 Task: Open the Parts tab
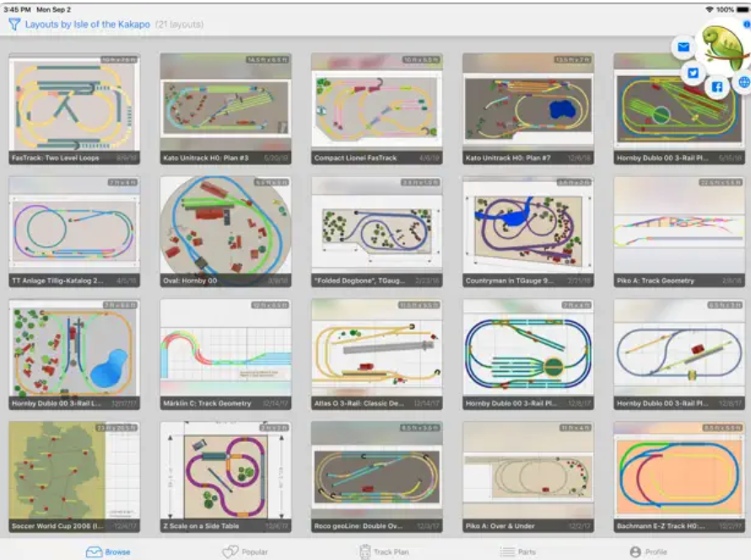pos(518,552)
